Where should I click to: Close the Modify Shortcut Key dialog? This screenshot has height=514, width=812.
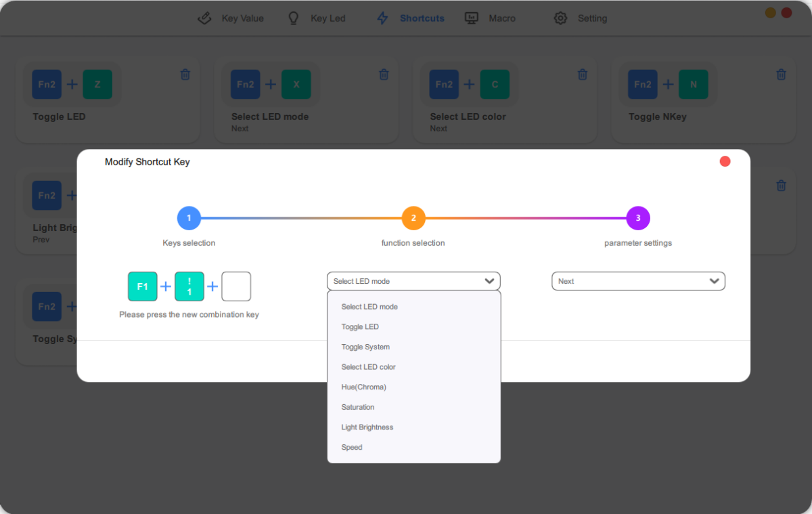tap(725, 161)
